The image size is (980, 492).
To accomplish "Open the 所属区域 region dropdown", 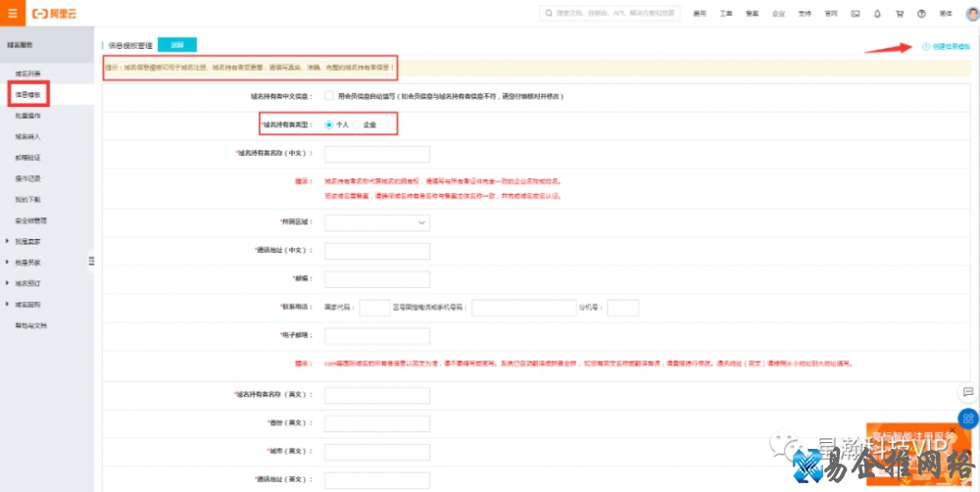I will coord(377,222).
